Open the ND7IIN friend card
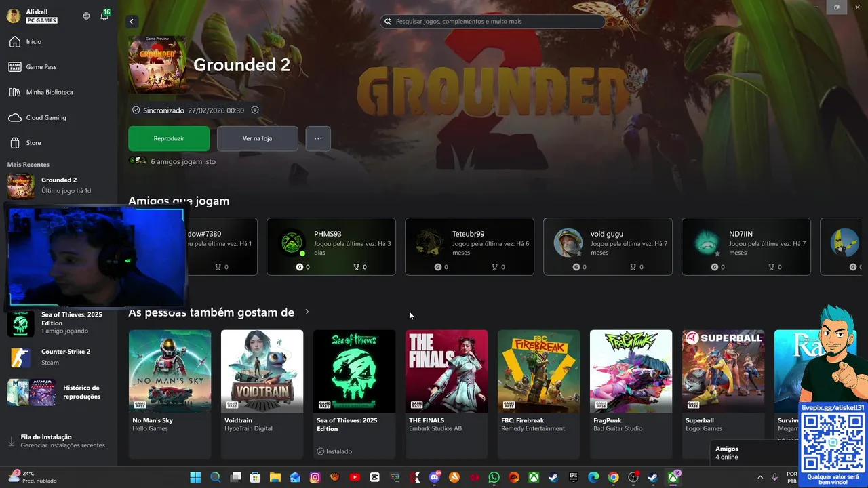This screenshot has height=488, width=868. point(746,247)
